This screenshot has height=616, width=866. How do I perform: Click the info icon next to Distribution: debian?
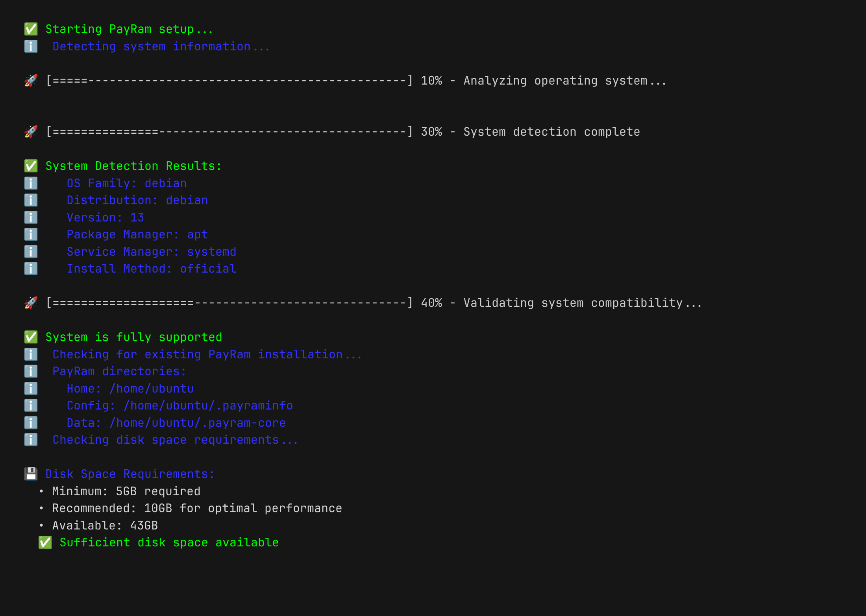point(31,200)
